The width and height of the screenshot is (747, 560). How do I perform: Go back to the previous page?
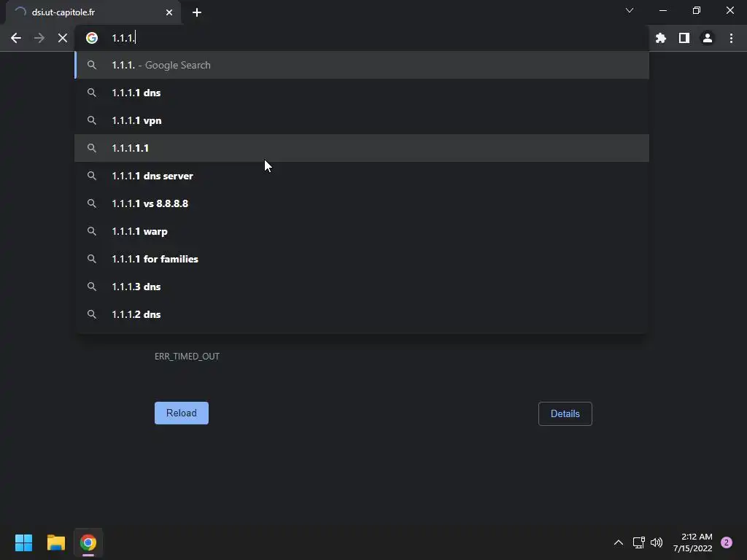pos(16,38)
